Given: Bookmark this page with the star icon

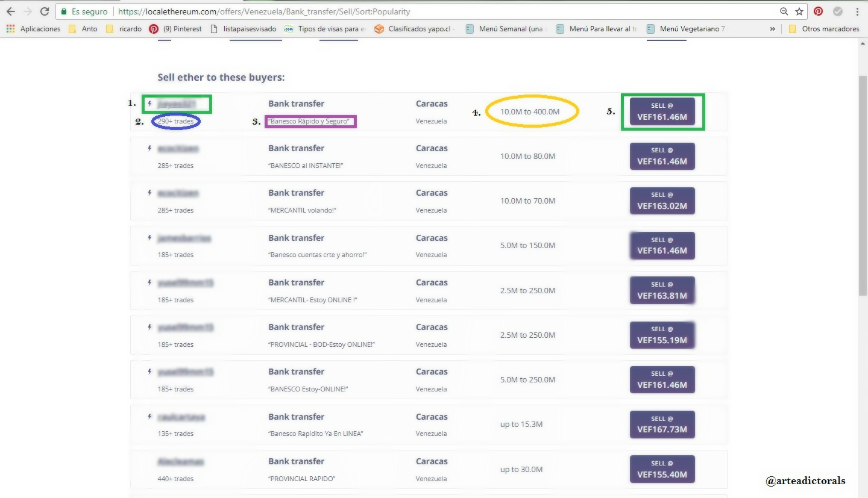Looking at the screenshot, I should pyautogui.click(x=799, y=11).
